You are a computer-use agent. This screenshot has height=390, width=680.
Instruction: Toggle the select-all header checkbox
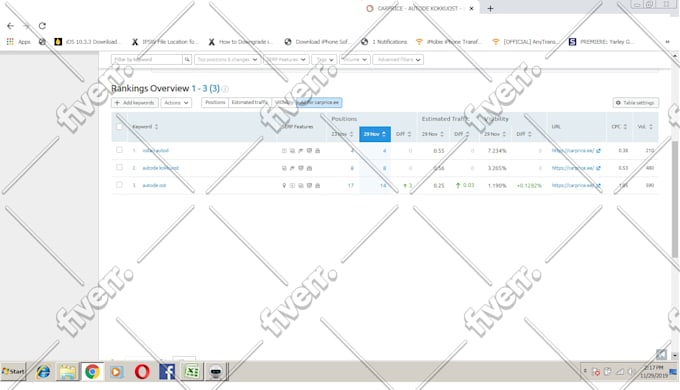[x=119, y=127]
